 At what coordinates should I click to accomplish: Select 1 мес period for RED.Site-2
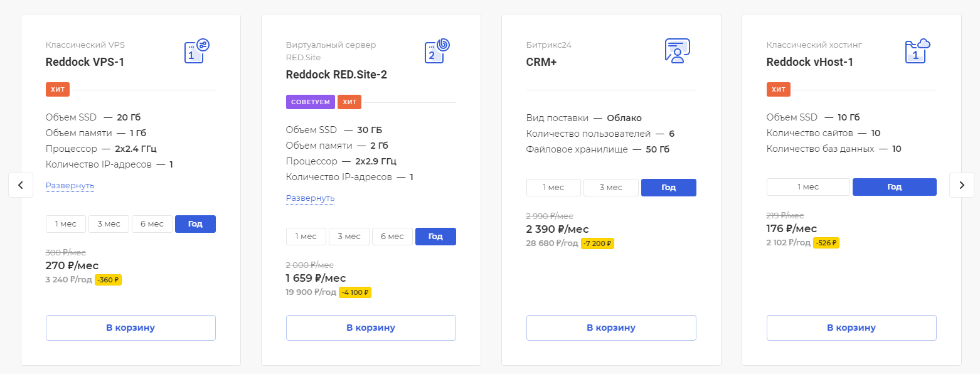click(x=306, y=237)
